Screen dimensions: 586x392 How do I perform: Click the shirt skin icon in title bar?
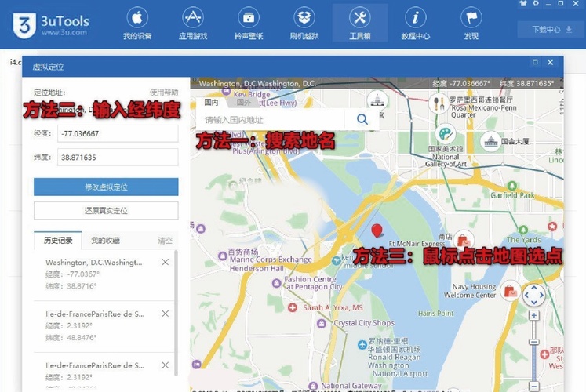[x=523, y=3]
